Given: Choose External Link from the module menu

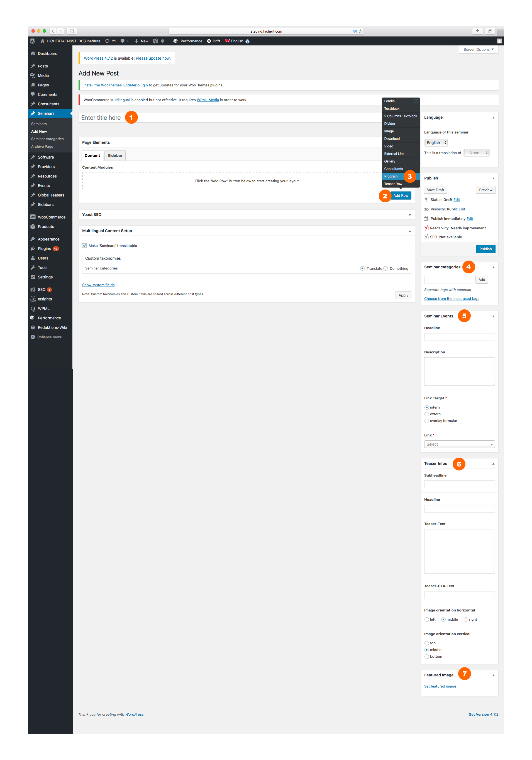Looking at the screenshot, I should point(400,154).
